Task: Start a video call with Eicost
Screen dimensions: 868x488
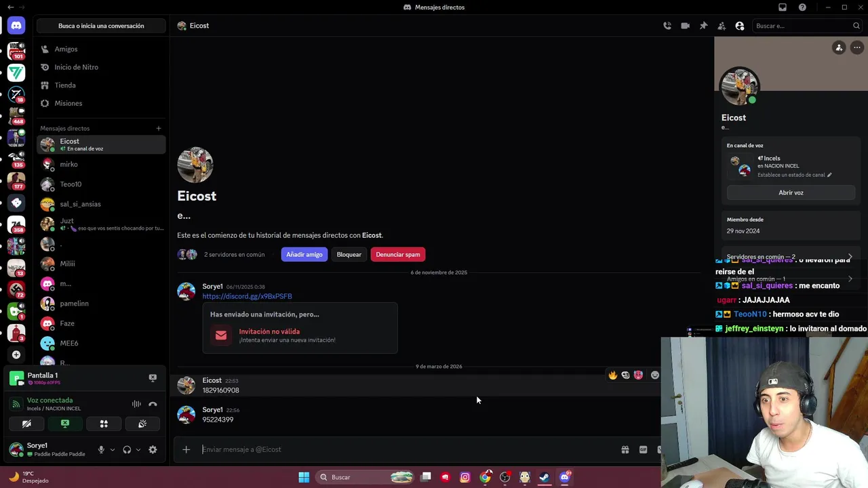Action: coord(686,26)
